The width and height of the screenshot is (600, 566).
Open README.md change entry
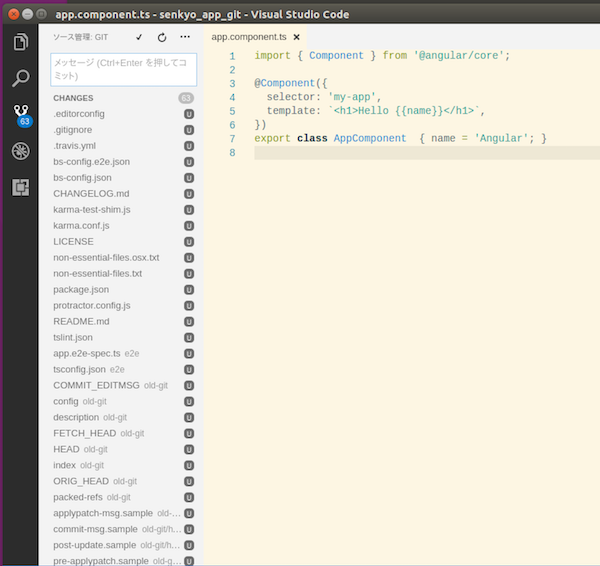[122, 321]
